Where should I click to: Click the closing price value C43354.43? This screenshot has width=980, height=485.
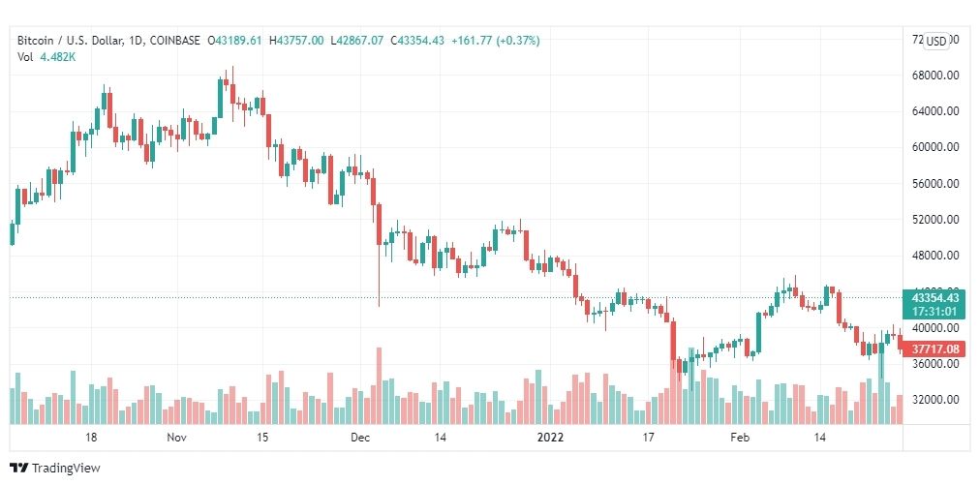(417, 41)
